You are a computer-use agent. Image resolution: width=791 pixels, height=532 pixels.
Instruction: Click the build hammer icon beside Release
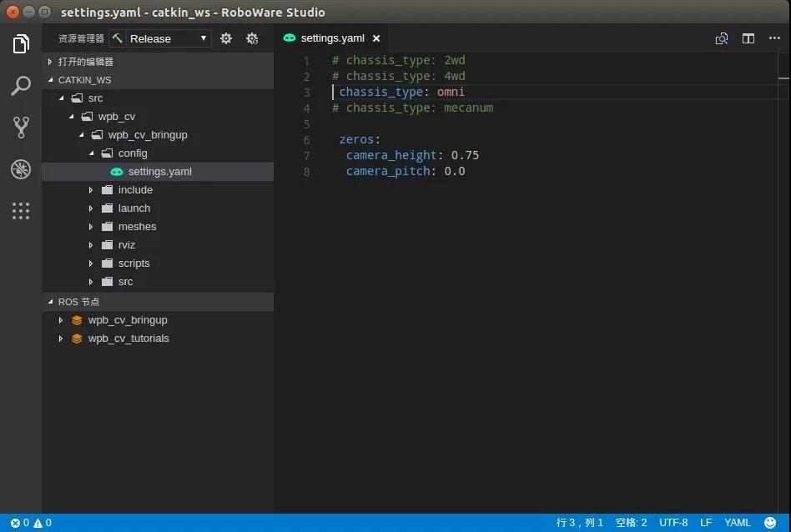[x=118, y=38]
